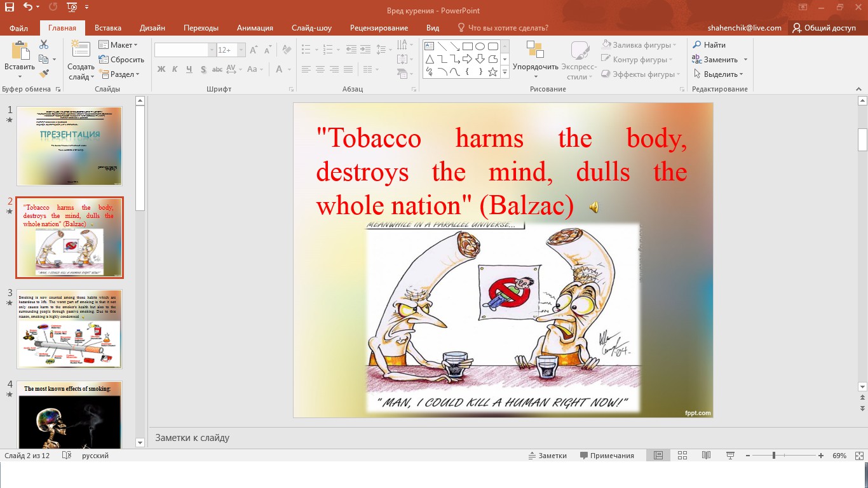
Task: Switch to the Переходы tab
Action: point(201,28)
